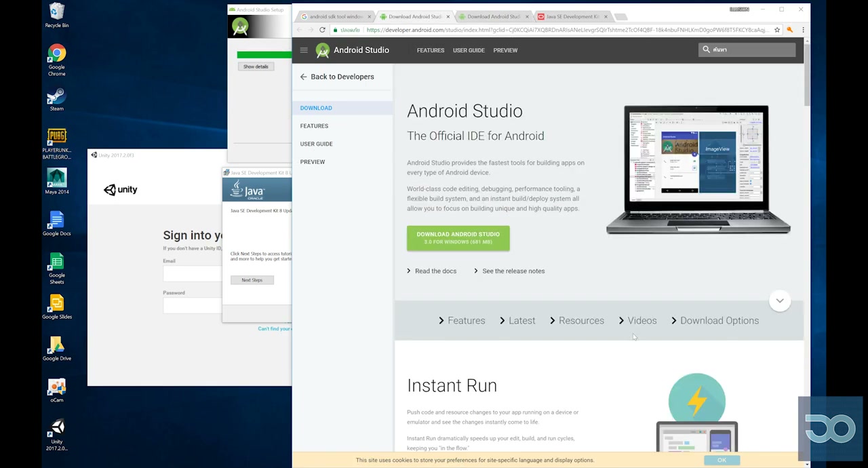Click the Chrome address bar URL
This screenshot has height=468, width=868.
(x=567, y=30)
